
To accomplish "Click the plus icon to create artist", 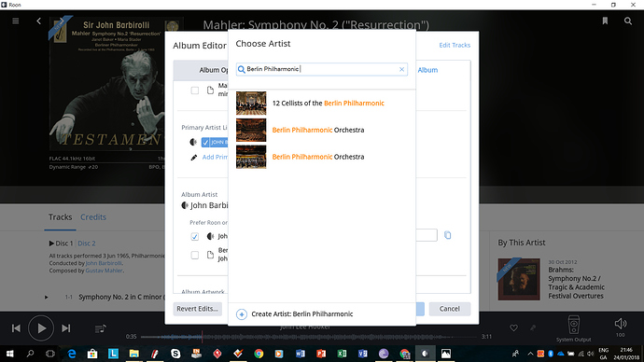I will click(242, 314).
